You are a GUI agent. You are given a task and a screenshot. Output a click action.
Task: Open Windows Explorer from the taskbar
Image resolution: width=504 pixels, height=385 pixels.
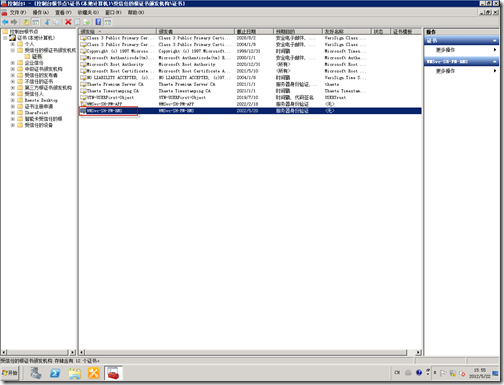pos(74,373)
